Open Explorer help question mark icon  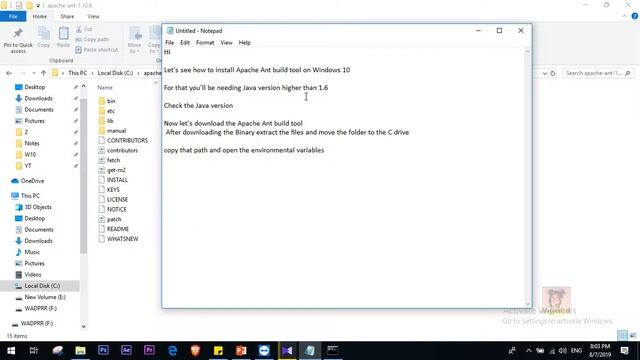(x=635, y=16)
